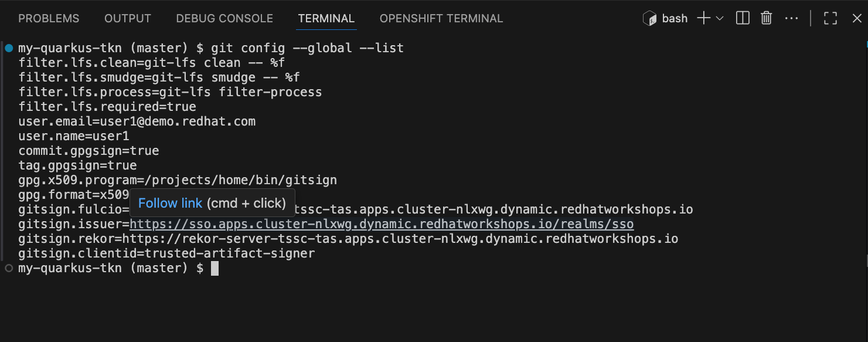Create a new terminal with plus icon

click(703, 18)
